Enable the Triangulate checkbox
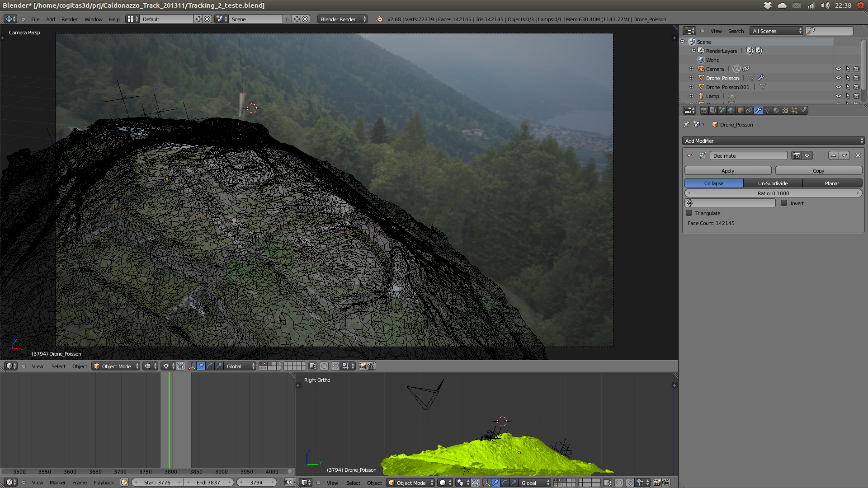The image size is (868, 488). click(x=689, y=213)
